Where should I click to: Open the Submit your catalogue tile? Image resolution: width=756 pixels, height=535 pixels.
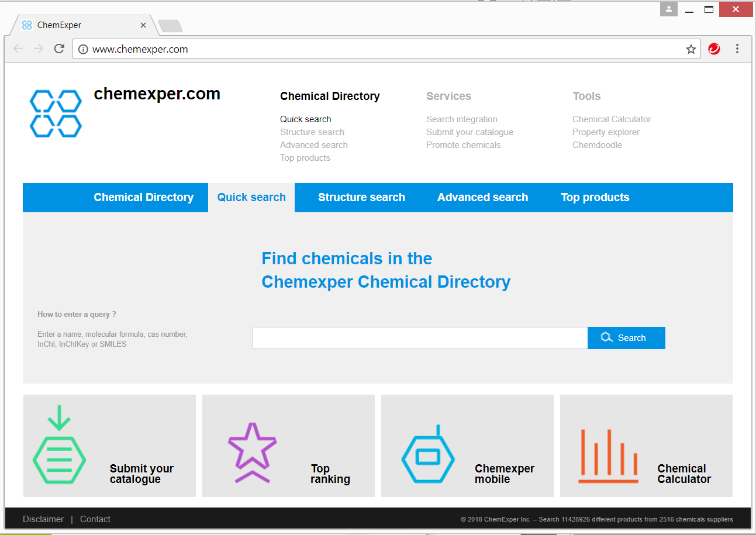coord(109,446)
